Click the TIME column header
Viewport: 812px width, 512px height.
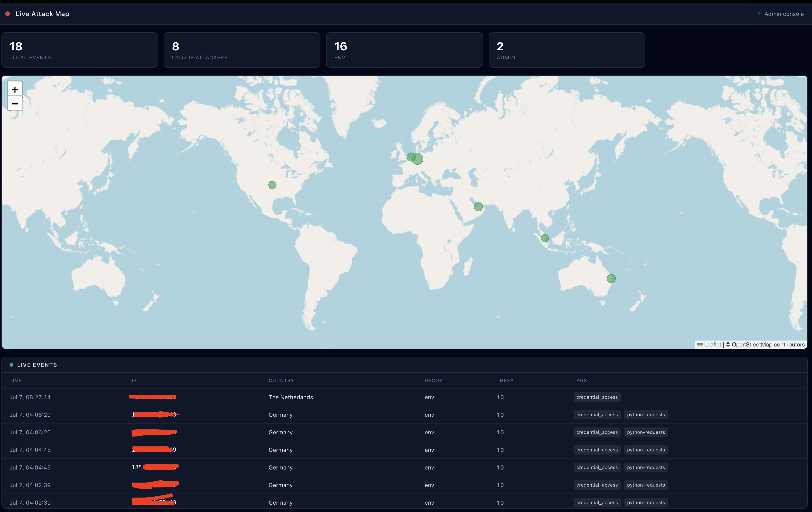(16, 380)
